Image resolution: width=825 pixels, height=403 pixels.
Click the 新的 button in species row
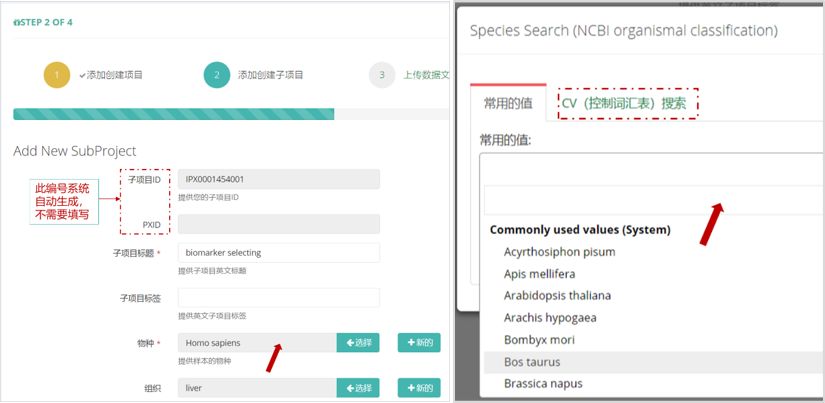click(x=419, y=342)
